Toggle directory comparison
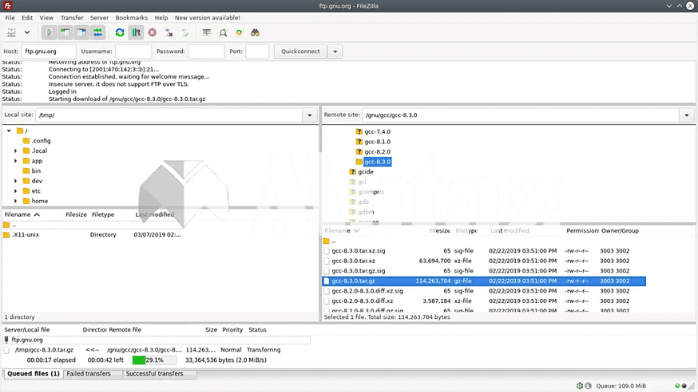 coord(223,32)
